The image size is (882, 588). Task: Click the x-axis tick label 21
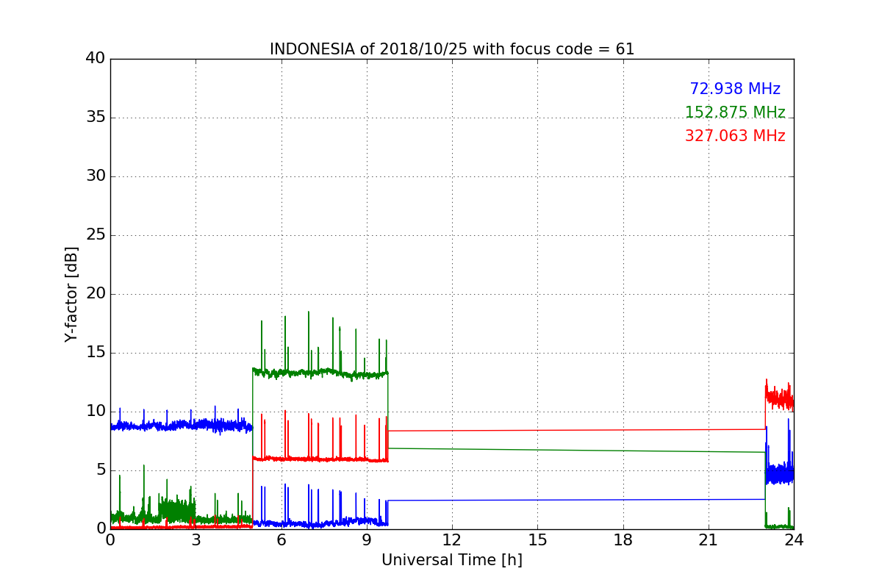(x=709, y=540)
